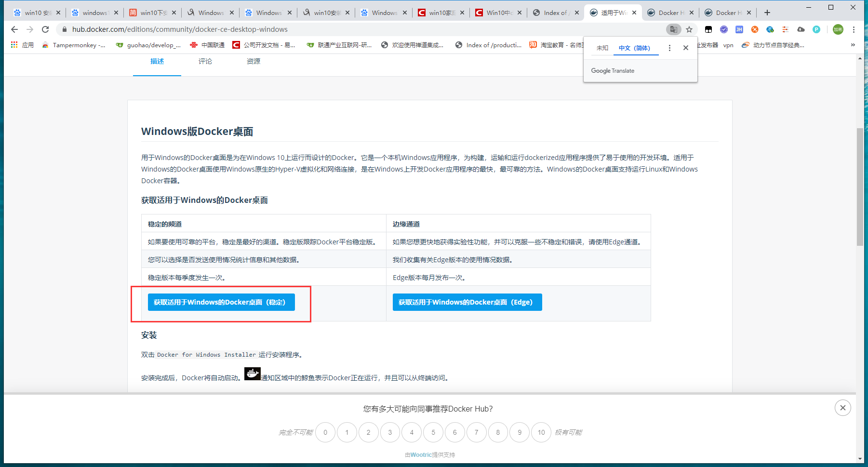Download Docker Desktop for Windows (稳定)
The image size is (868, 467).
(221, 302)
